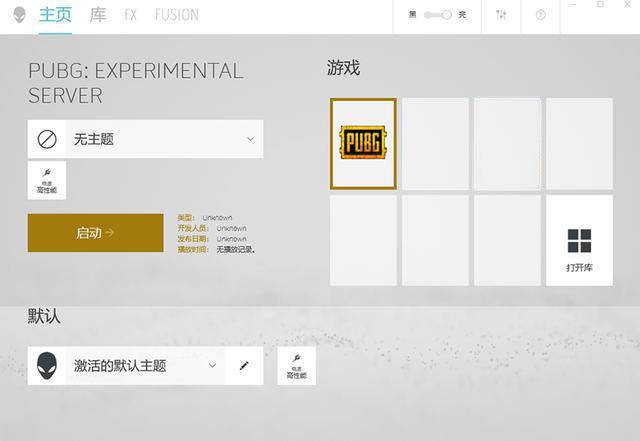Viewport: 640px width, 441px height.
Task: Click the 亮 label of theme switch
Action: [x=462, y=15]
